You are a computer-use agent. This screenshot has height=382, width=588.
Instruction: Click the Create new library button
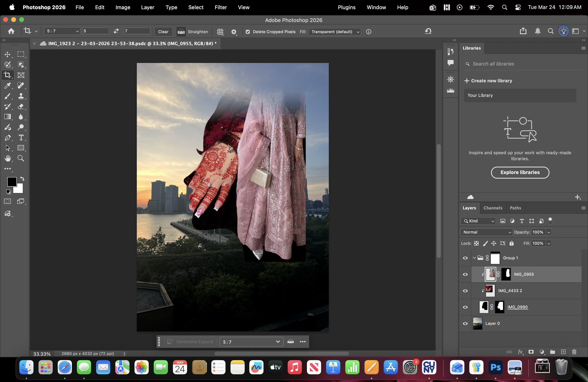(488, 81)
